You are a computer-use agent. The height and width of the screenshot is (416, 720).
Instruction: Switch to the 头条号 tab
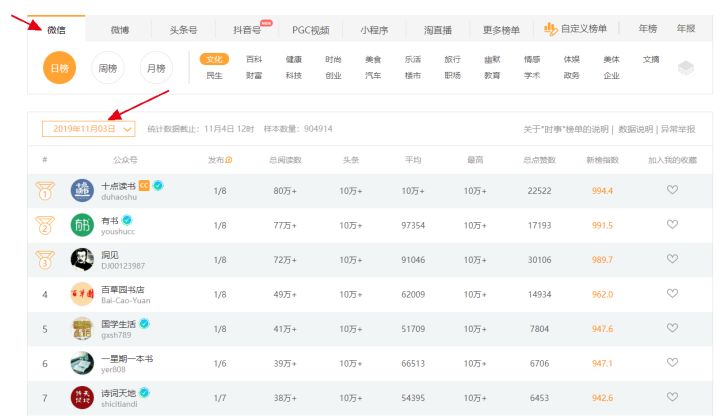[183, 30]
